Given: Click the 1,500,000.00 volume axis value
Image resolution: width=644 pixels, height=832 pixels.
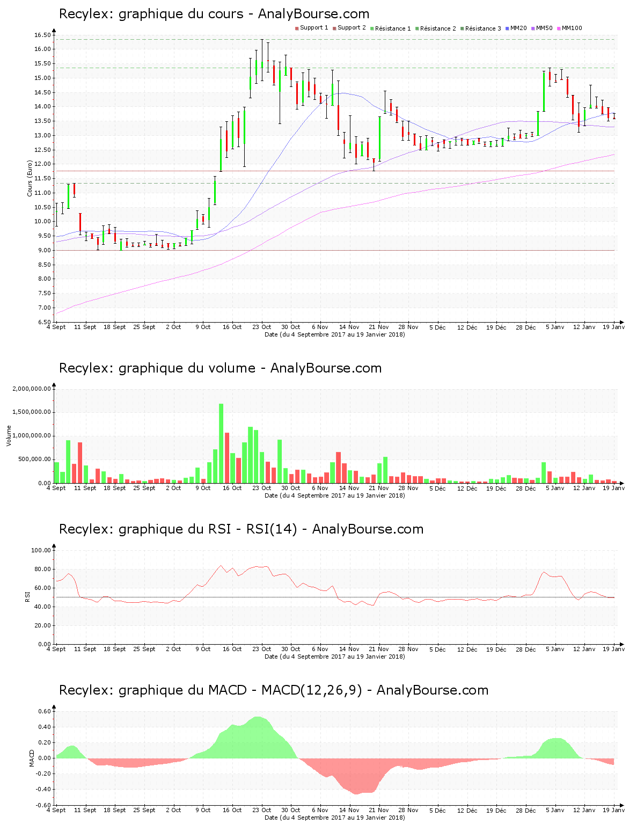Looking at the screenshot, I should click(32, 412).
